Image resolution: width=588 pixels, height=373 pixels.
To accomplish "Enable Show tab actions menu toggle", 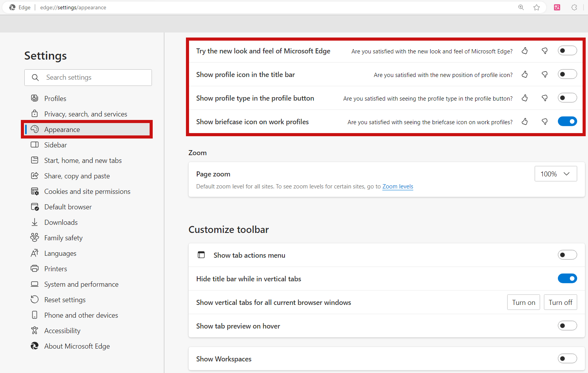I will pyautogui.click(x=567, y=255).
